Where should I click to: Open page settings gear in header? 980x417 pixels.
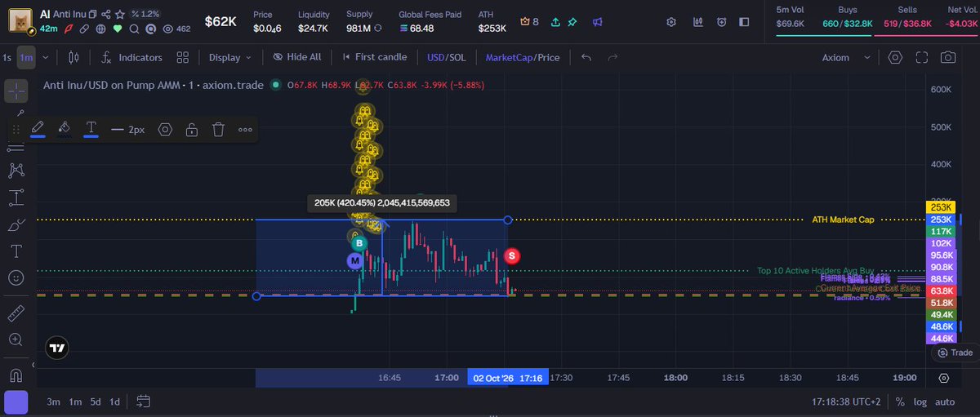tap(671, 22)
